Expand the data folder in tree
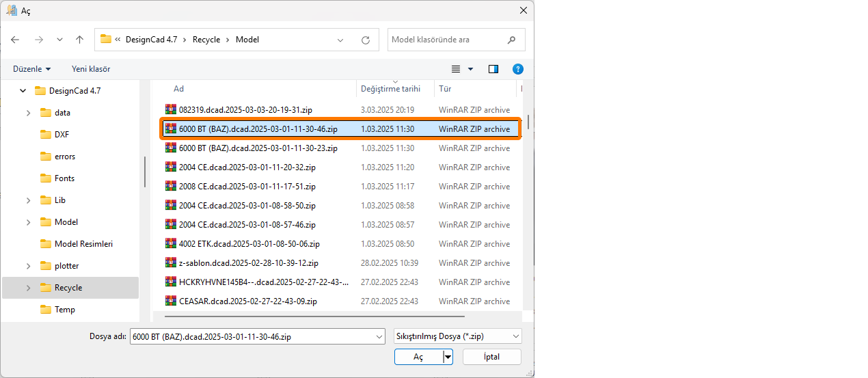The image size is (868, 378). [28, 113]
